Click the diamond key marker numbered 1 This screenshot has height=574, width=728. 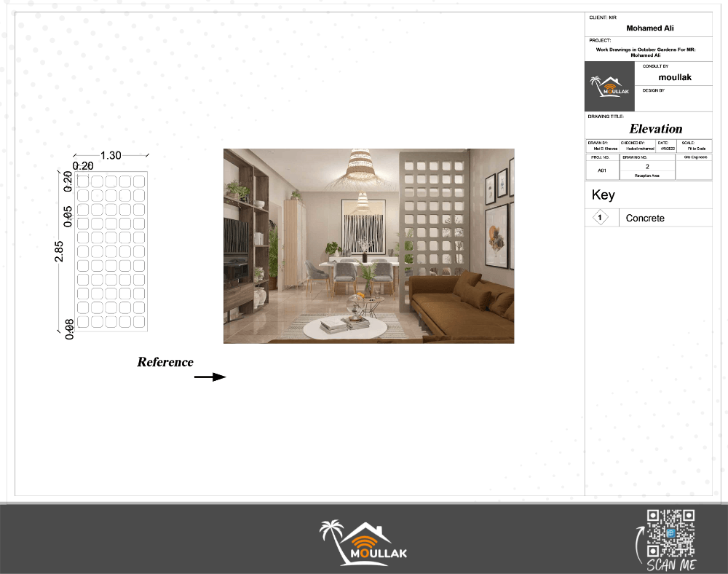[601, 218]
